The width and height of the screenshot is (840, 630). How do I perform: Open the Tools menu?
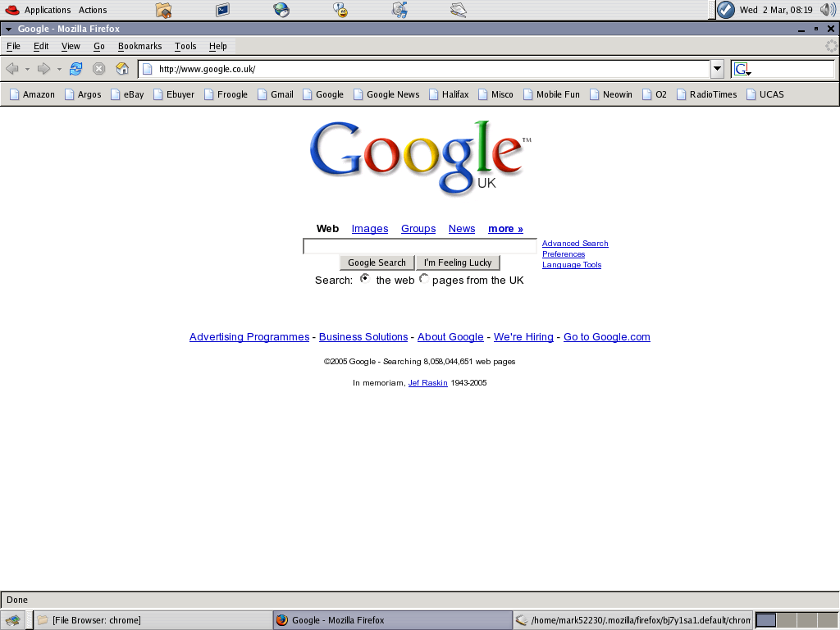pos(185,46)
